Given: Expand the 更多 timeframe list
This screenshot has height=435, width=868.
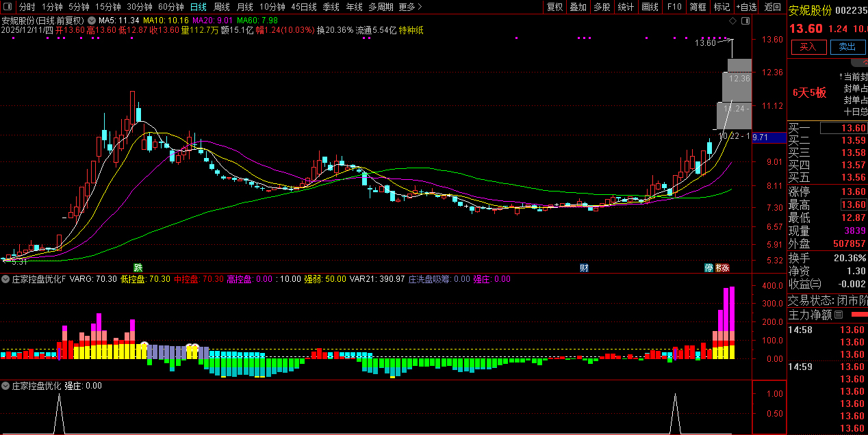Looking at the screenshot, I should [x=410, y=7].
